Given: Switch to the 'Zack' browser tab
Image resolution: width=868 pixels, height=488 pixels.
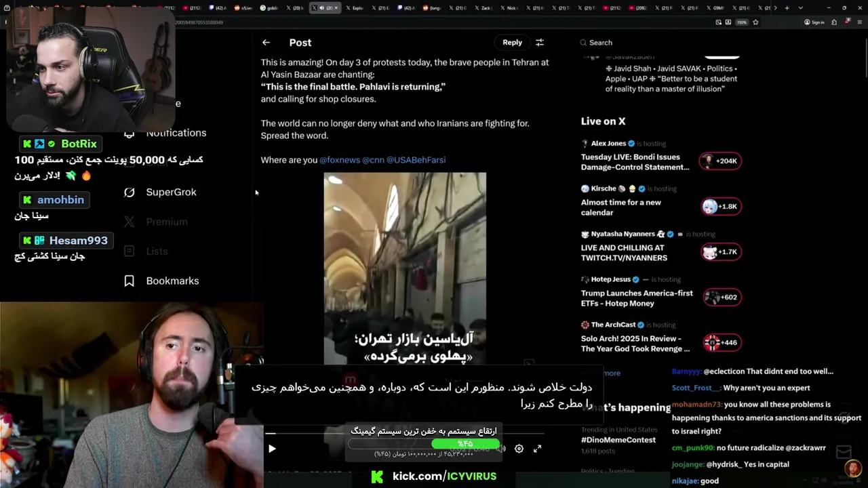Looking at the screenshot, I should point(485,8).
